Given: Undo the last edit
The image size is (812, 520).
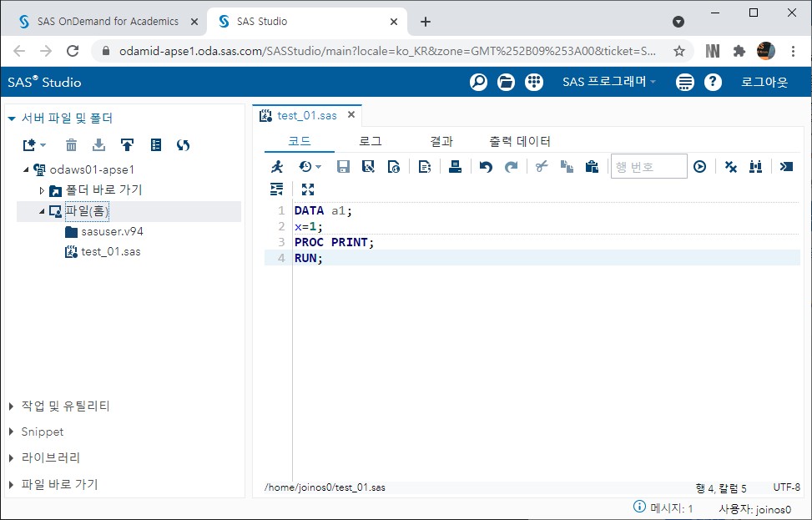Looking at the screenshot, I should pyautogui.click(x=486, y=167).
